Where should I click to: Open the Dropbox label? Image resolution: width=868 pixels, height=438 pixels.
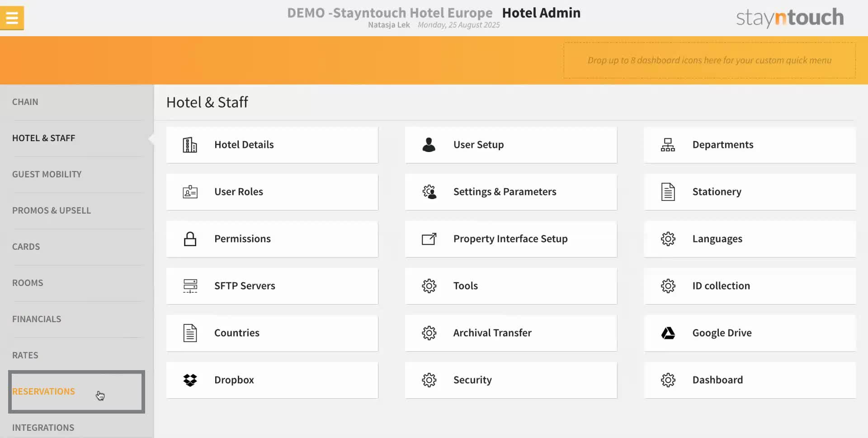click(x=234, y=380)
